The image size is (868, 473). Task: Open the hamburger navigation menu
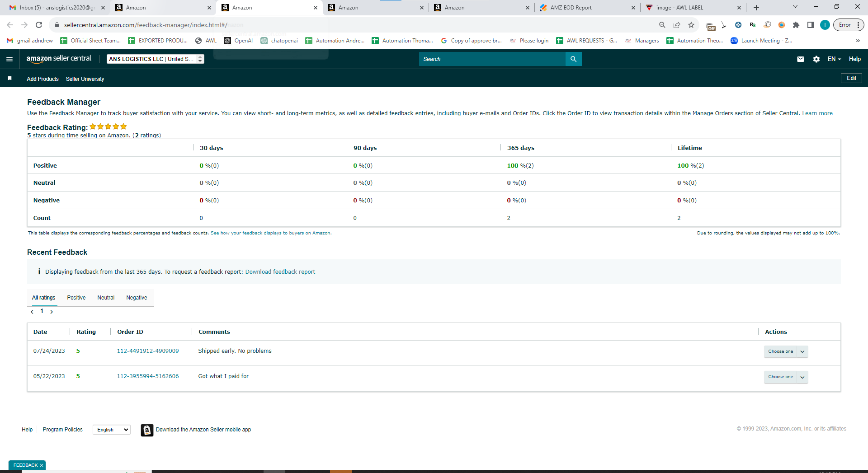9,59
